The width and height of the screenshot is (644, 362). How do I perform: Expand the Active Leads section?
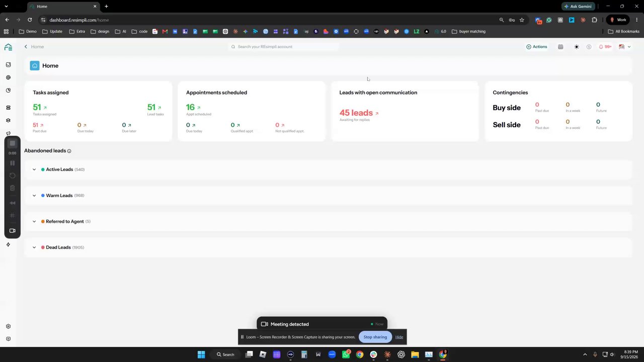coord(34,169)
